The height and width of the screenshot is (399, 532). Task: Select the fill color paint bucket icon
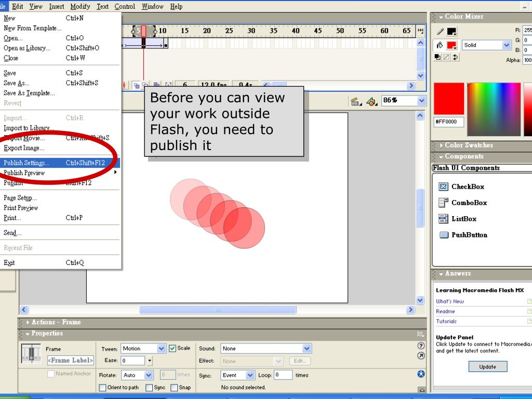click(x=440, y=45)
